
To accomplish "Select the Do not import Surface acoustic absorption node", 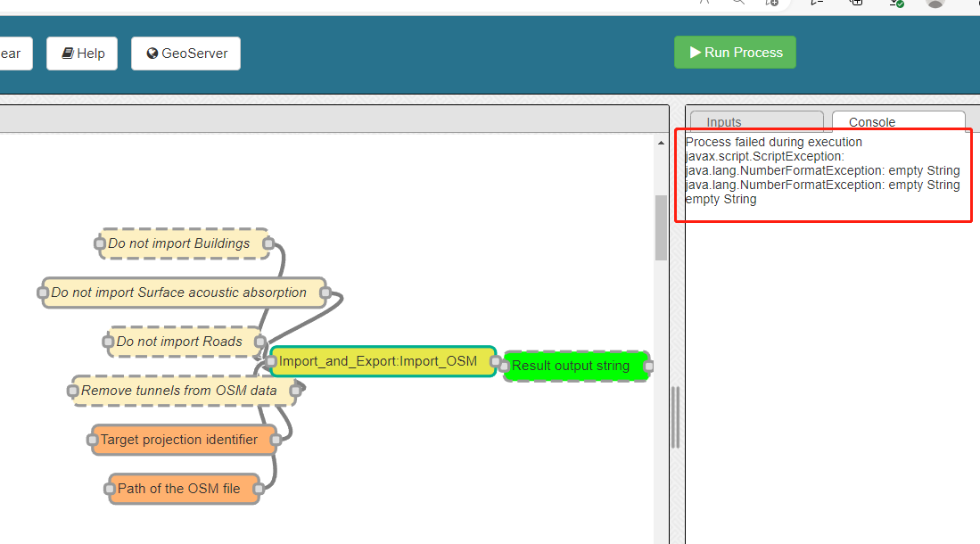I will click(184, 292).
